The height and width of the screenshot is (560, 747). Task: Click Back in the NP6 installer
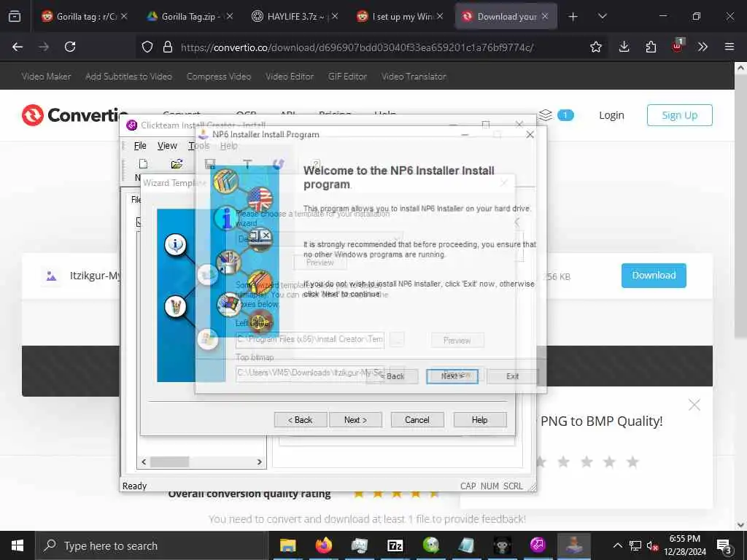pos(392,376)
